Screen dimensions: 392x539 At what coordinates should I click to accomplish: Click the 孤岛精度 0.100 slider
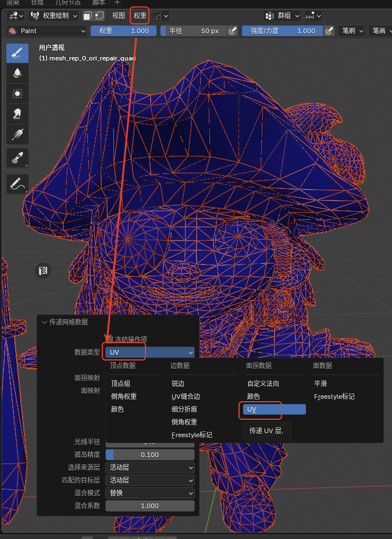tap(150, 455)
